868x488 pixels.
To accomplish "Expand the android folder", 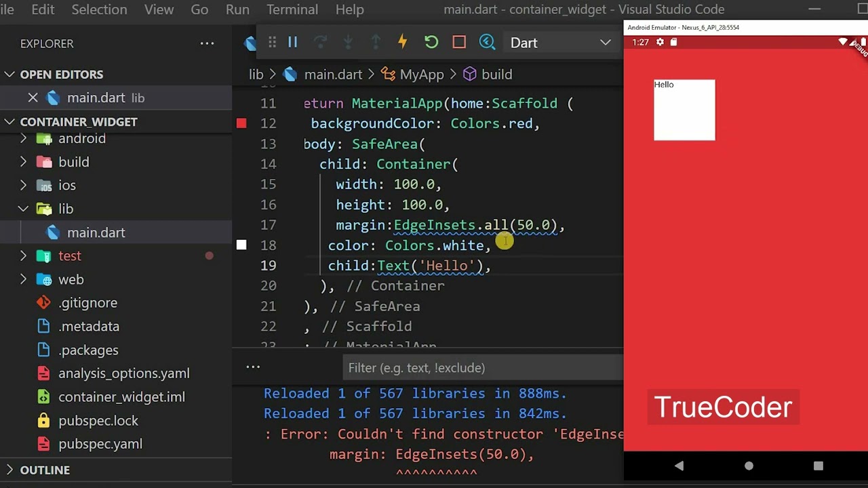I will click(23, 138).
